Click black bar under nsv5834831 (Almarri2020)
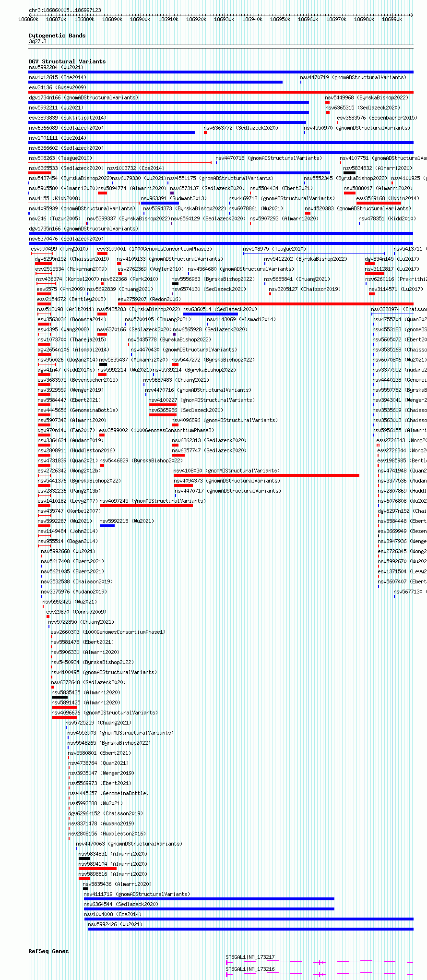Screen dimensions: 427x980 pyautogui.click(x=84, y=859)
